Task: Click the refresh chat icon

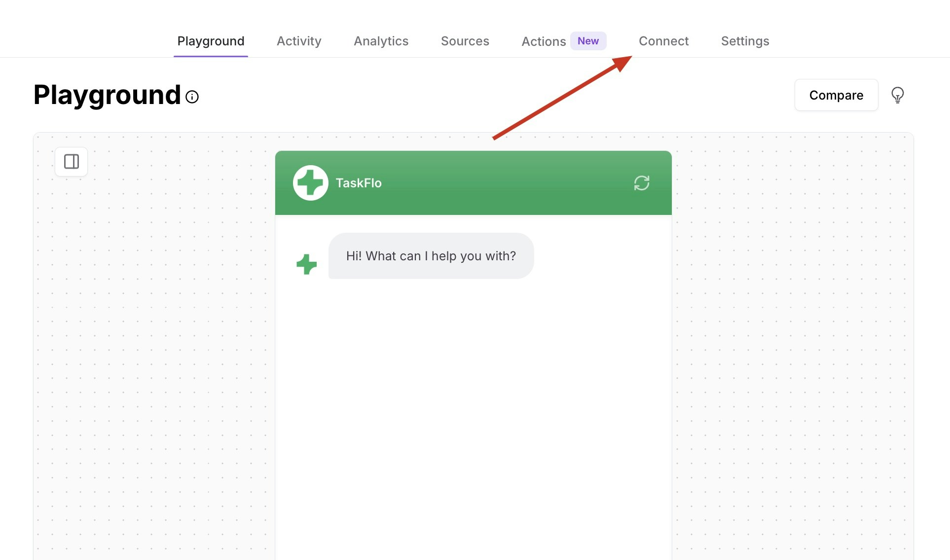Action: 641,183
